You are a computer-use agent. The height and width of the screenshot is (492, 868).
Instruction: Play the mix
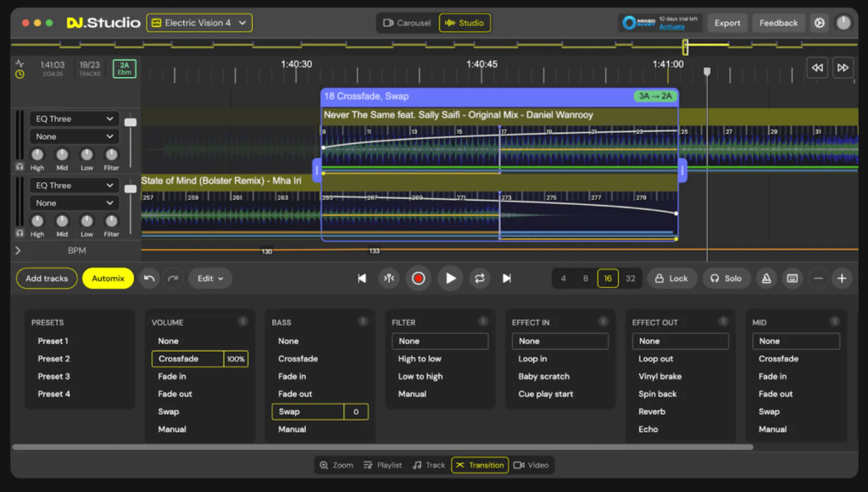click(x=451, y=278)
